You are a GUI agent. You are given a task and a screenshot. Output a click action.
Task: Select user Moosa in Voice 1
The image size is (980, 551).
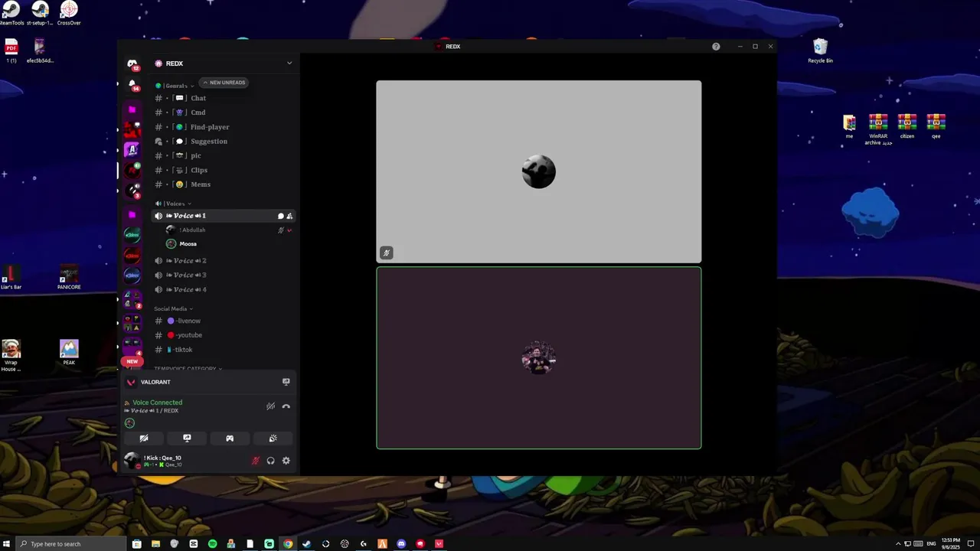(228, 244)
